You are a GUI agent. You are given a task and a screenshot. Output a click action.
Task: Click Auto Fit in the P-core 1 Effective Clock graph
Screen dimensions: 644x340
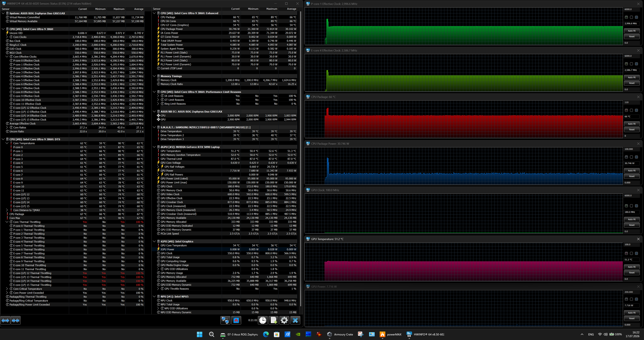tap(632, 31)
